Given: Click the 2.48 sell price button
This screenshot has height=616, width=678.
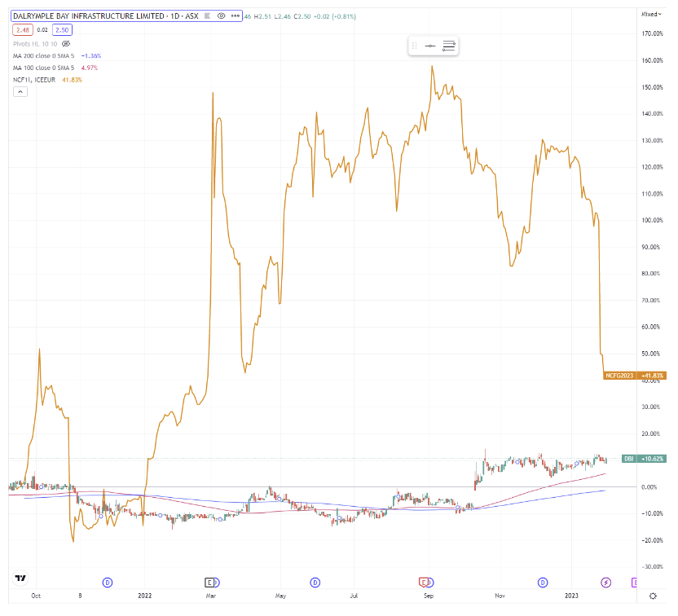Looking at the screenshot, I should coord(23,30).
